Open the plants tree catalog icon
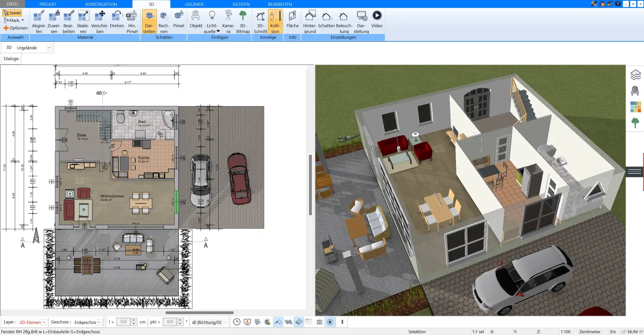 click(635, 123)
